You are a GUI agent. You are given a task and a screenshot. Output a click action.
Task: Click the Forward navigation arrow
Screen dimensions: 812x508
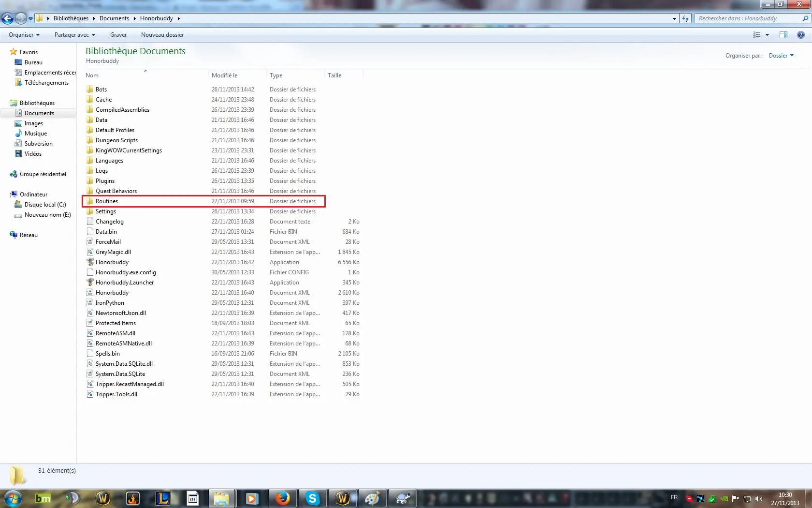21,18
